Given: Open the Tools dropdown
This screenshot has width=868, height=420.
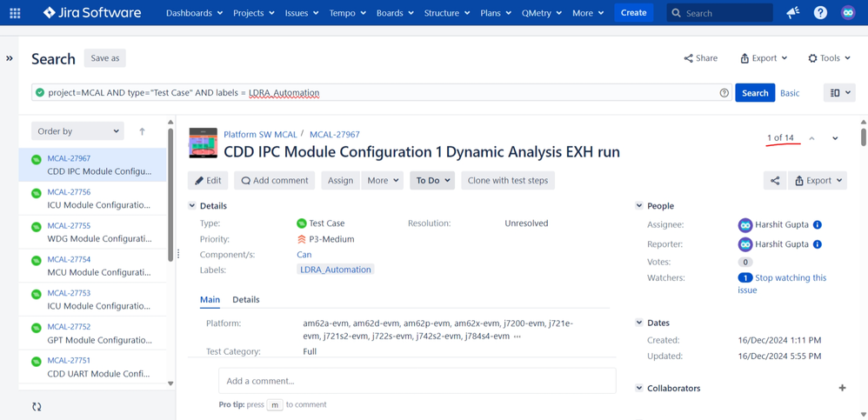Looking at the screenshot, I should tap(829, 58).
